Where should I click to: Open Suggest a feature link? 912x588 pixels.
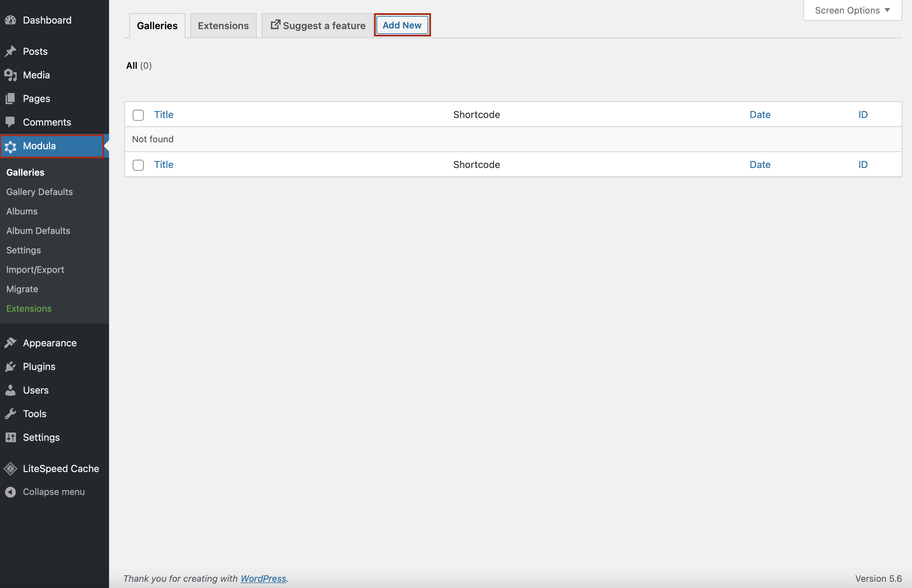(x=315, y=25)
